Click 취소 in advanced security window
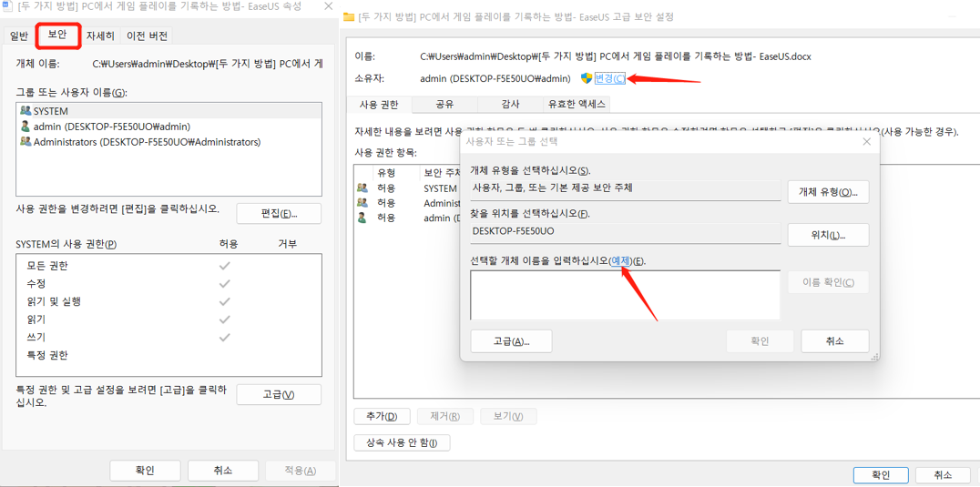980x487 pixels. (x=943, y=474)
